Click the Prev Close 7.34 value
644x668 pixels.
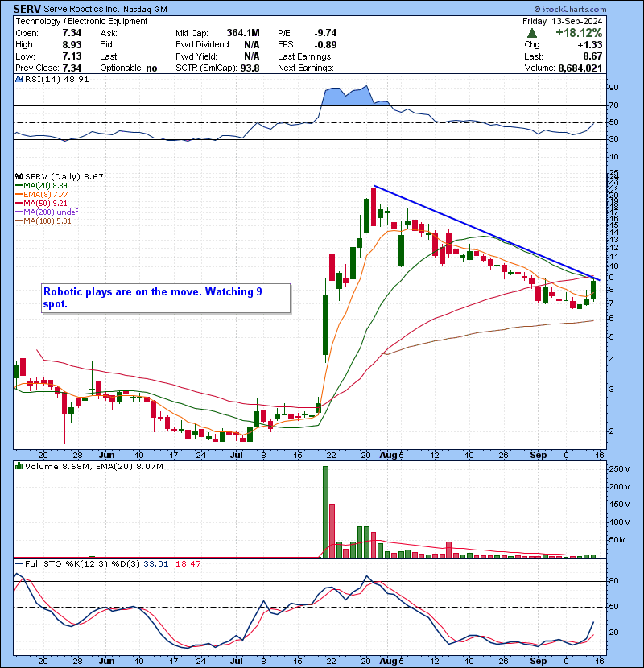72,68
